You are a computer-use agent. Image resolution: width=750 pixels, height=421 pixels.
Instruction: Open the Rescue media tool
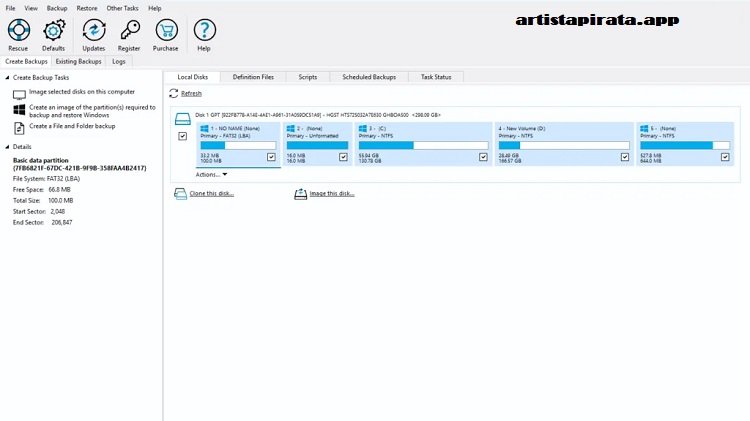(19, 30)
